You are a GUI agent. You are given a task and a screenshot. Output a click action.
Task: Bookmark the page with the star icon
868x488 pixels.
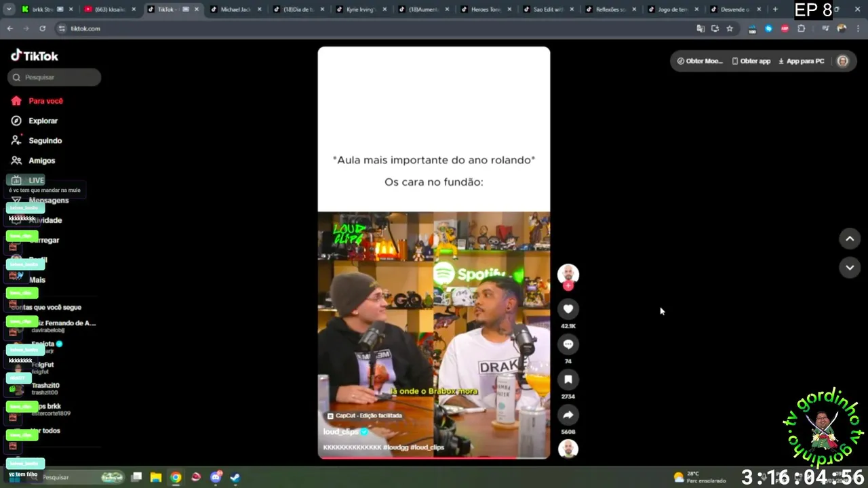click(730, 28)
